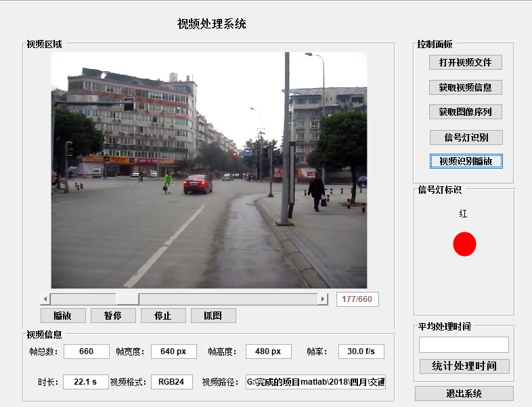Click the 播放 playback button
The width and height of the screenshot is (532, 407).
pyautogui.click(x=63, y=316)
